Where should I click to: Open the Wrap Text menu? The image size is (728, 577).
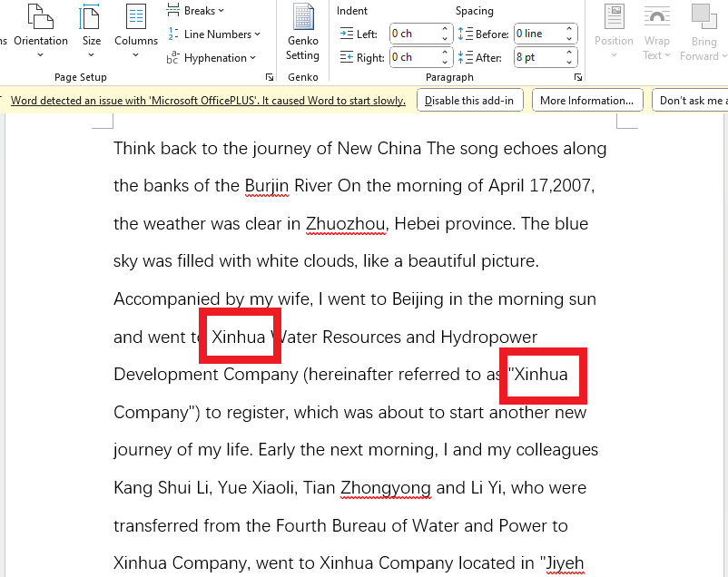coord(656,31)
